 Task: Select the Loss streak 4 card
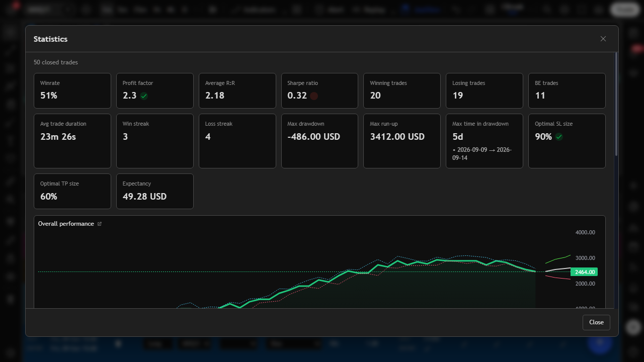point(237,141)
